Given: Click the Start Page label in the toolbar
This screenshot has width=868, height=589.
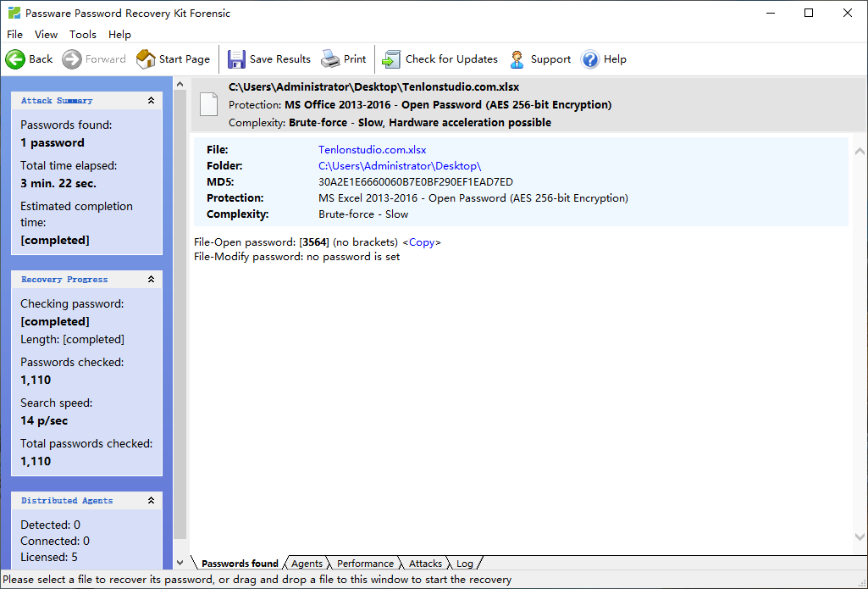Looking at the screenshot, I should (185, 59).
